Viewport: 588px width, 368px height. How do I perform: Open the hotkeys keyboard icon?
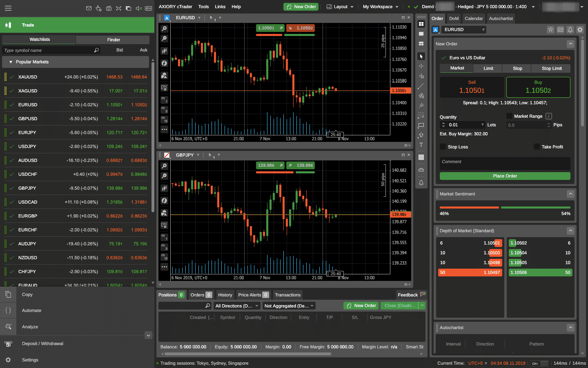109,8
